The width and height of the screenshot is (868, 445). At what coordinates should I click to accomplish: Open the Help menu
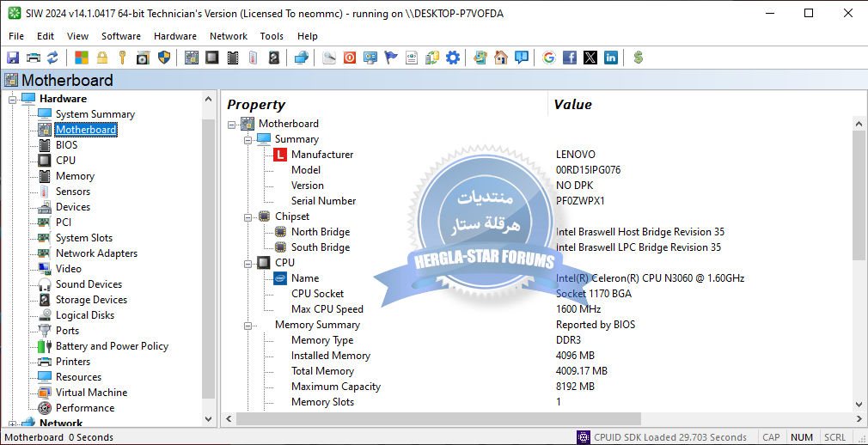(x=307, y=36)
